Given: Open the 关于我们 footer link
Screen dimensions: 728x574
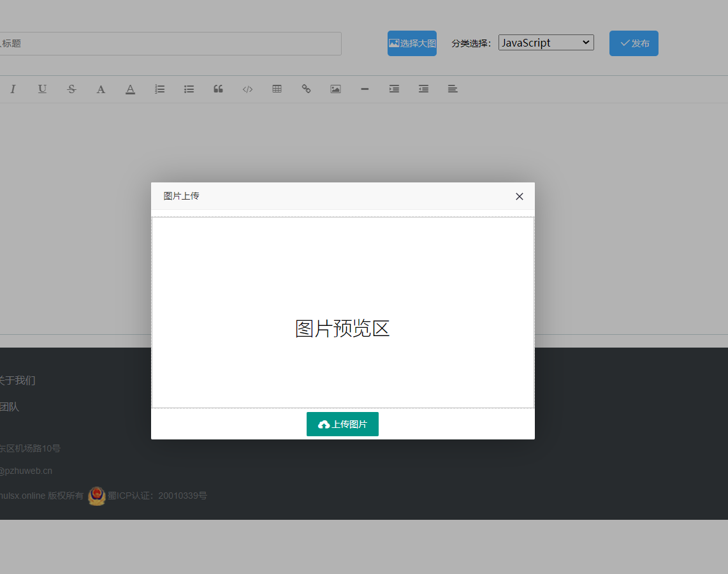Looking at the screenshot, I should pos(17,380).
